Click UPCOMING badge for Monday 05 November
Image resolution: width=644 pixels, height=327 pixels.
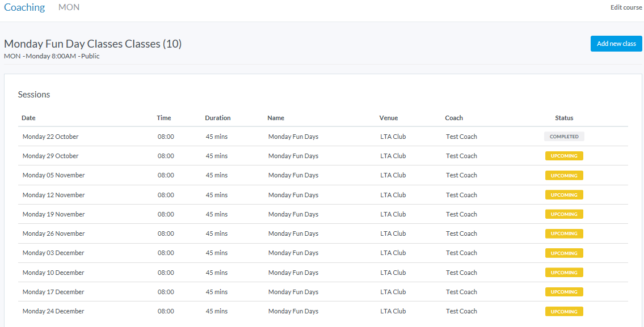pyautogui.click(x=563, y=176)
